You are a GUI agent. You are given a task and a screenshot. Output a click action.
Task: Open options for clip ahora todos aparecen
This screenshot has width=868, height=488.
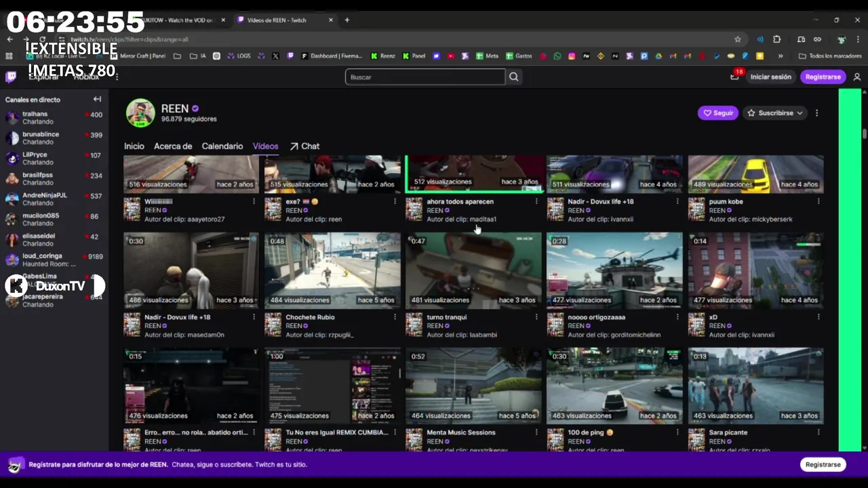click(536, 201)
